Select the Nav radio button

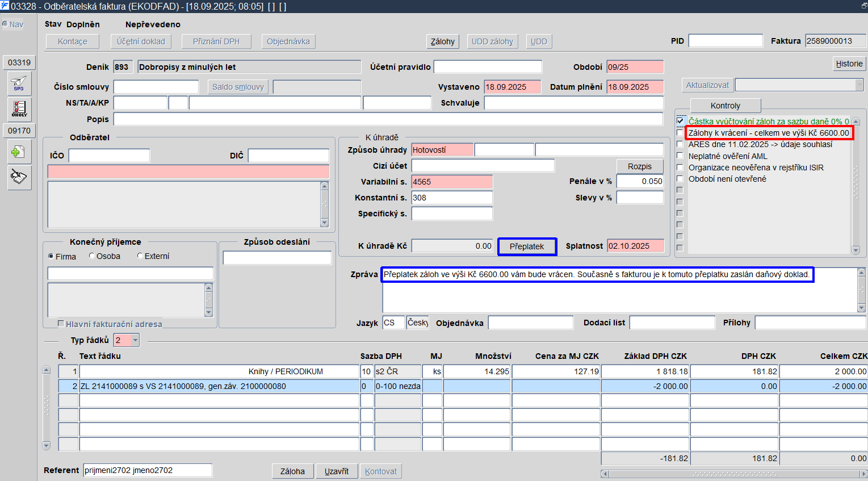pos(5,24)
